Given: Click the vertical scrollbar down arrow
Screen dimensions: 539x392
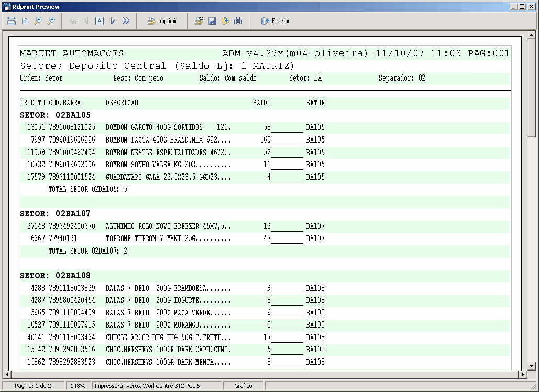Looking at the screenshot, I should point(531,366).
